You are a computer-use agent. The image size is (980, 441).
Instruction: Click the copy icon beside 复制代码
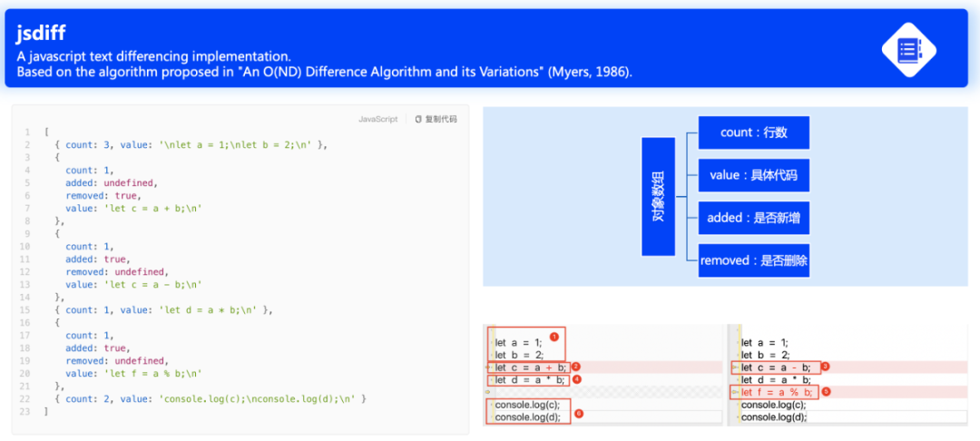tap(418, 119)
